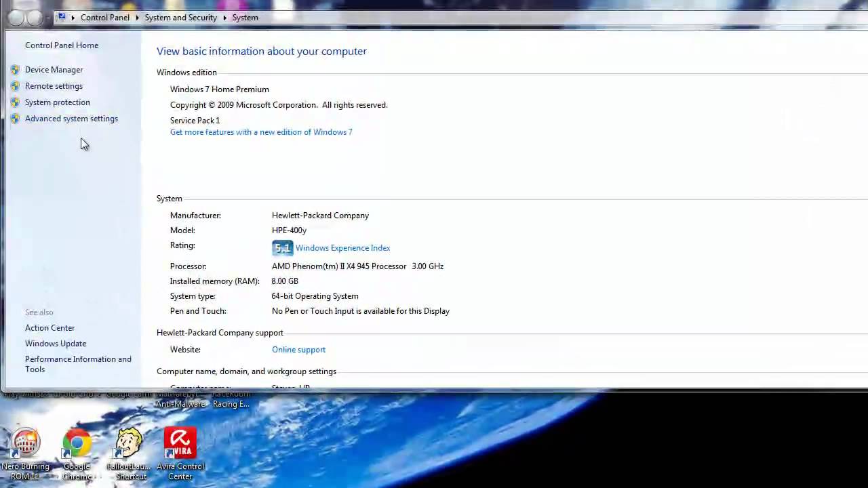Image resolution: width=868 pixels, height=488 pixels.
Task: Click the Forward navigation button
Action: (x=34, y=18)
